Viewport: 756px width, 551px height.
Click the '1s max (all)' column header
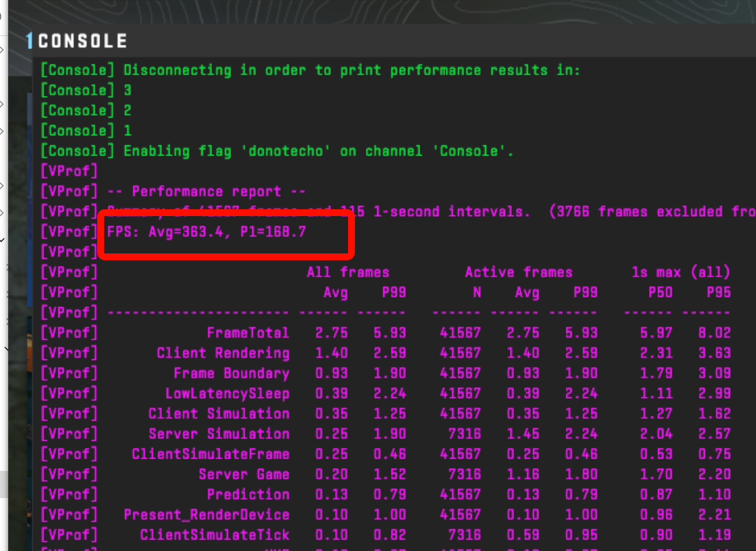[x=681, y=272]
